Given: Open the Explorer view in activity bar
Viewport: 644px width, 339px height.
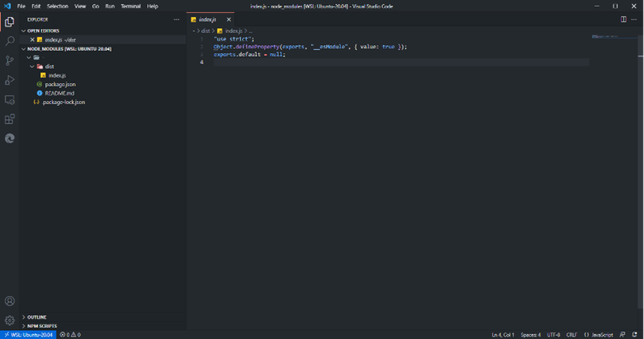Looking at the screenshot, I should [x=9, y=22].
